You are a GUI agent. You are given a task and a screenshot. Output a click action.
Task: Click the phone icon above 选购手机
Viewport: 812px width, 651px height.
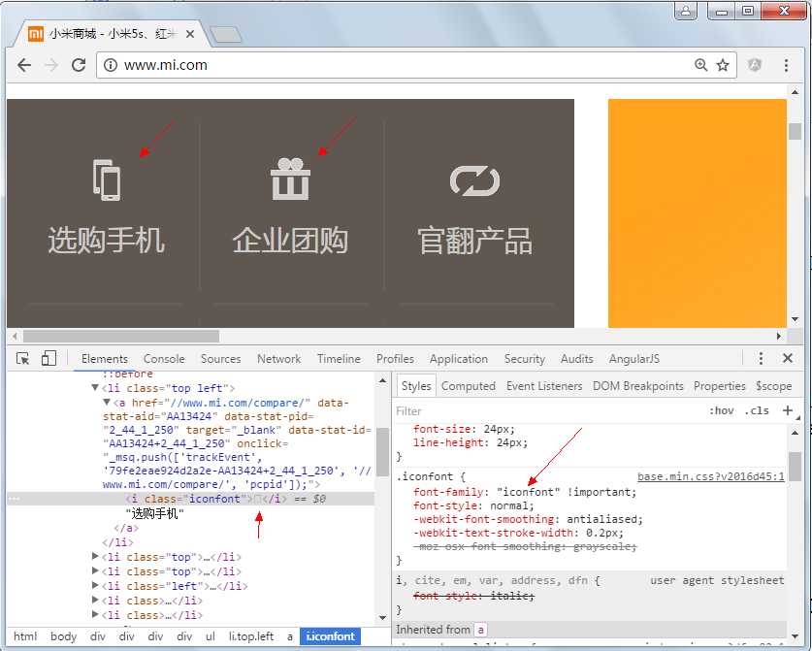point(107,179)
